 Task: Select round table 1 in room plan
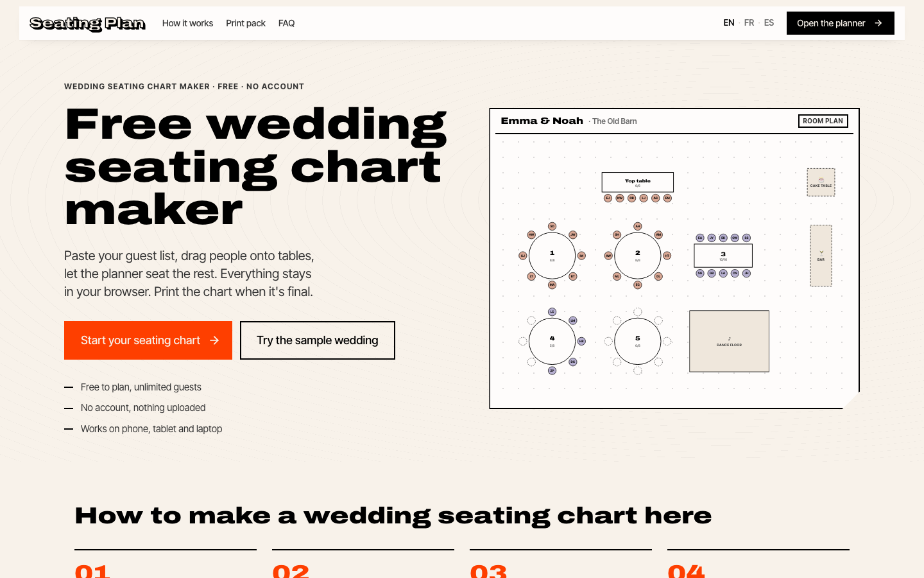[552, 256]
